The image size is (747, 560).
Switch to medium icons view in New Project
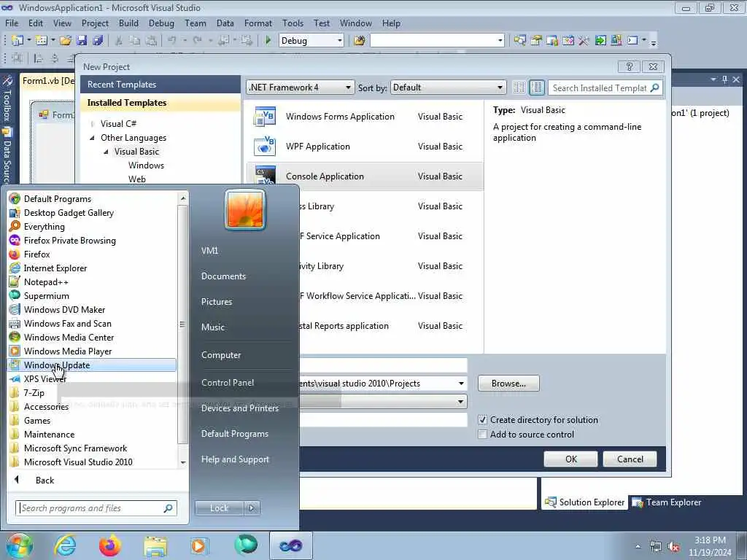(x=536, y=87)
